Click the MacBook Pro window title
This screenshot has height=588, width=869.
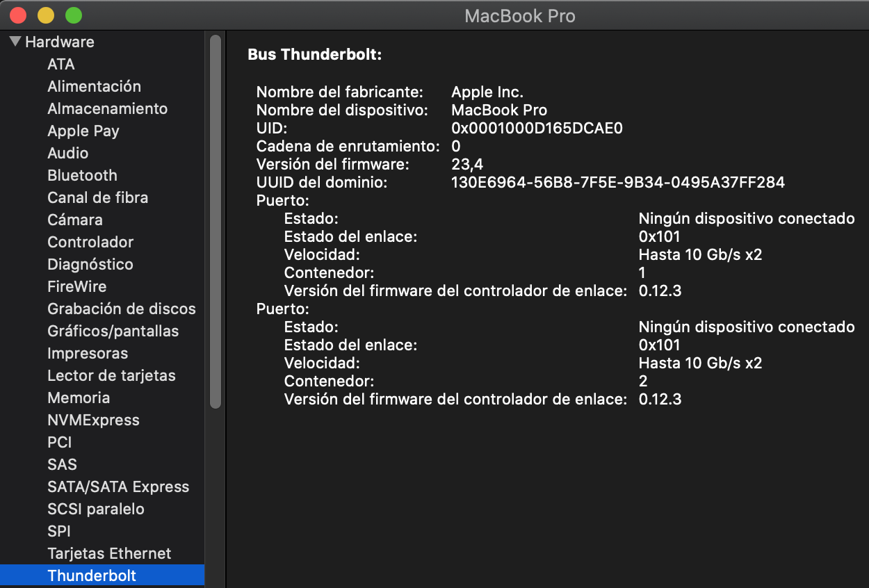(x=520, y=15)
